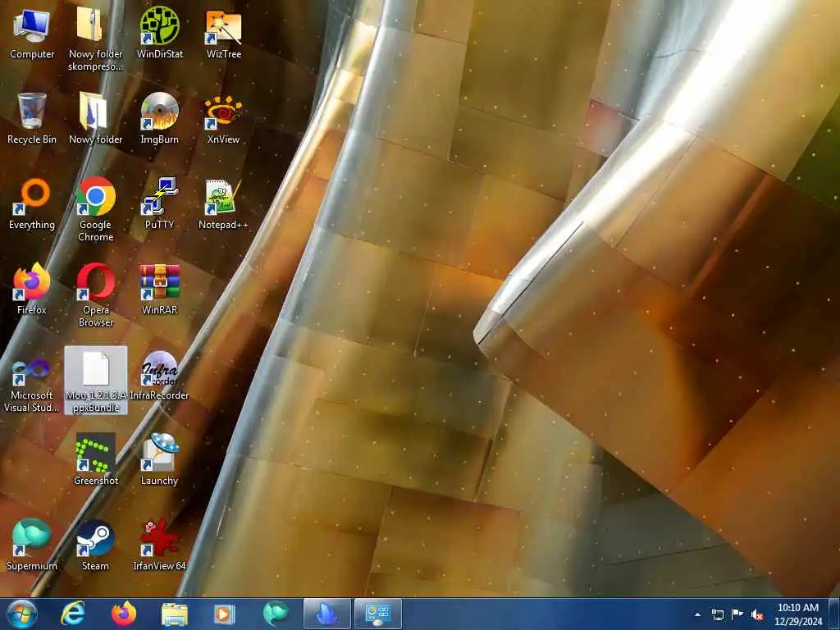Select the Notepad++ shortcut
840x630 pixels.
click(223, 204)
